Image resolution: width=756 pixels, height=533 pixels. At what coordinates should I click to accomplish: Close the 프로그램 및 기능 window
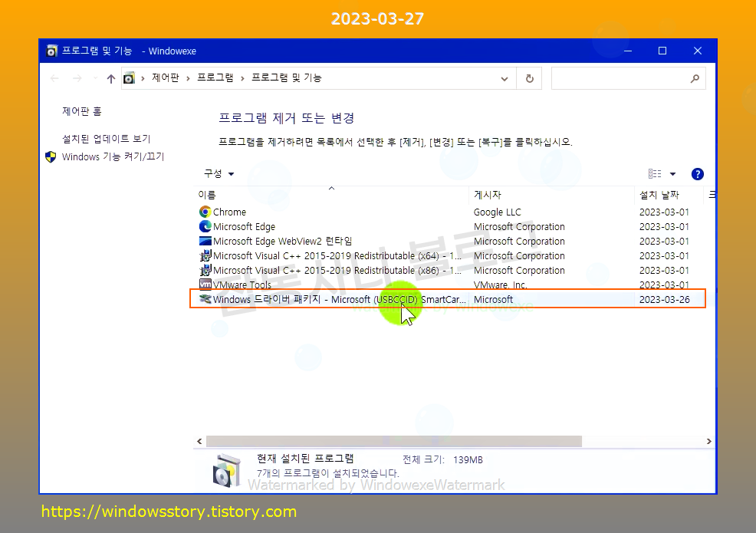tap(698, 51)
